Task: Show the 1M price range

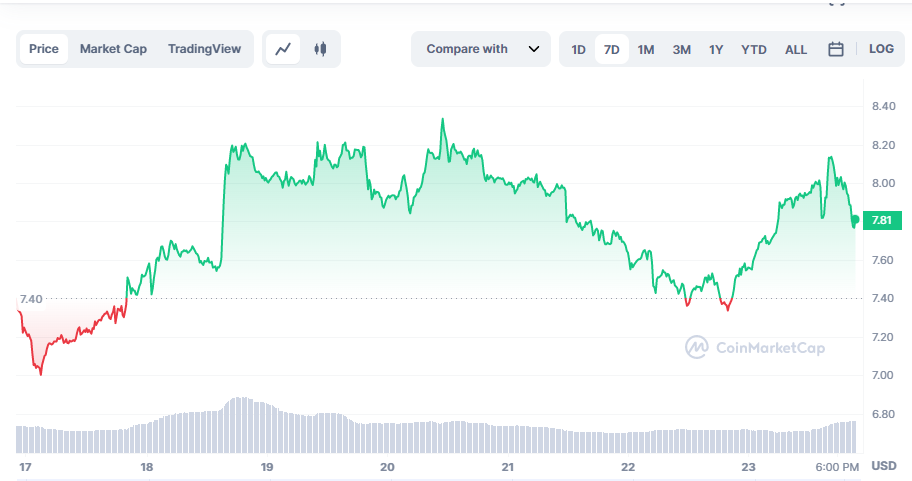Action: [646, 49]
